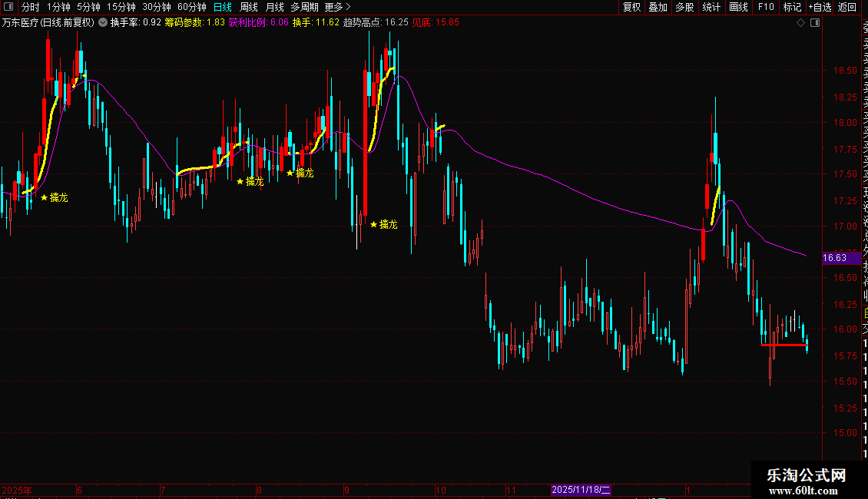Viewport: 868px width, 499px height.
Task: Click the first 擒龙 star signal near June
Action: click(x=55, y=197)
